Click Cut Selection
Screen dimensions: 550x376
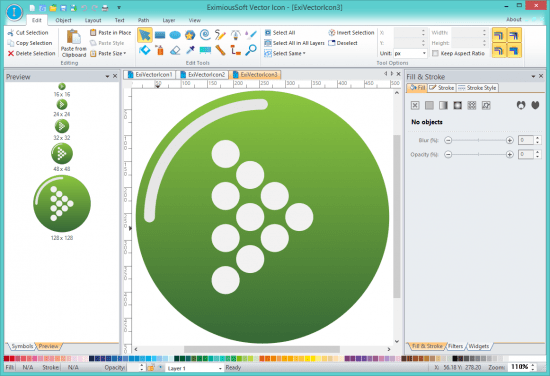tap(28, 33)
